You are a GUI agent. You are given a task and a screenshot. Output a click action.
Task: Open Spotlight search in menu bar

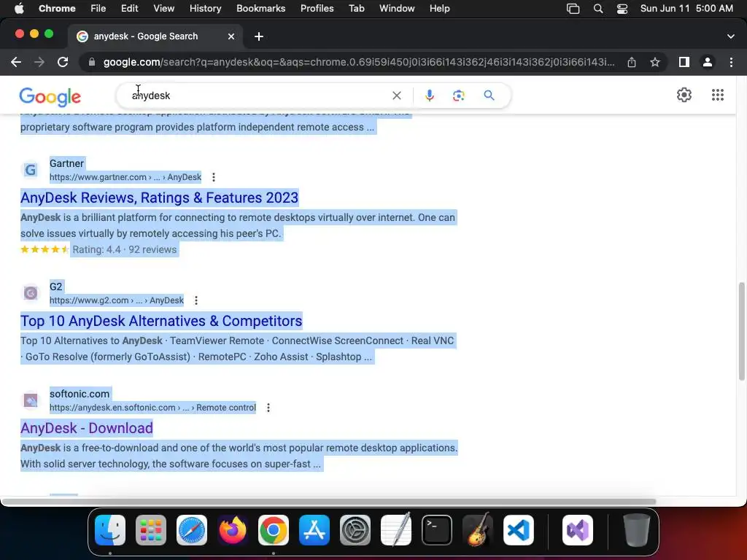598,9
